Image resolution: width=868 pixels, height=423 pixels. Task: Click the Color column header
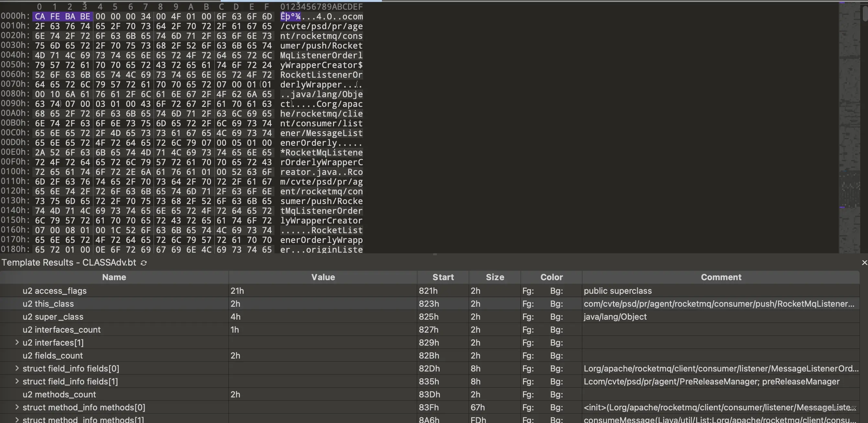(551, 277)
